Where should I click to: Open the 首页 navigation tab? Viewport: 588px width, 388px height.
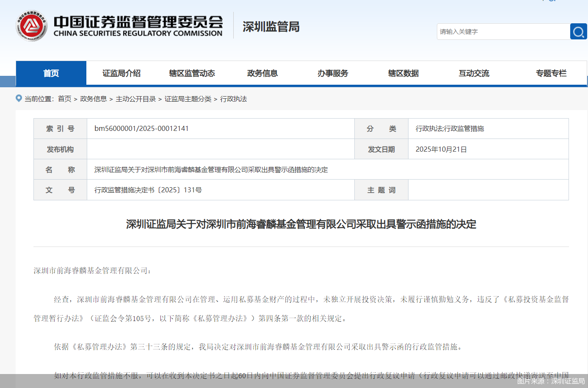[51, 73]
